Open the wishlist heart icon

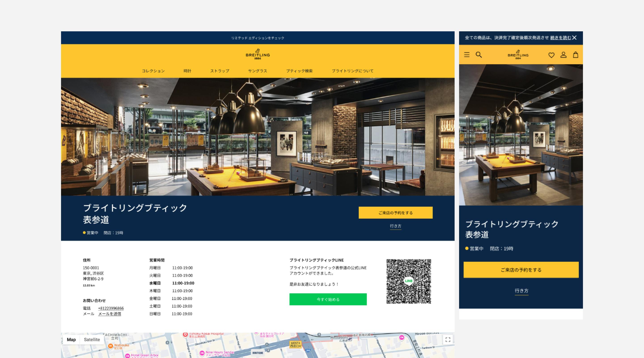[551, 55]
